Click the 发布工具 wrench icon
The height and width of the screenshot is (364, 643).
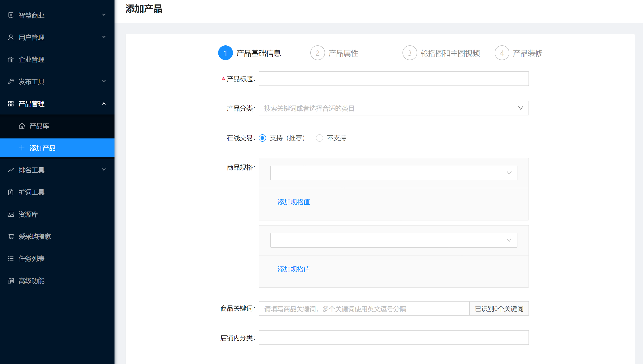click(11, 82)
